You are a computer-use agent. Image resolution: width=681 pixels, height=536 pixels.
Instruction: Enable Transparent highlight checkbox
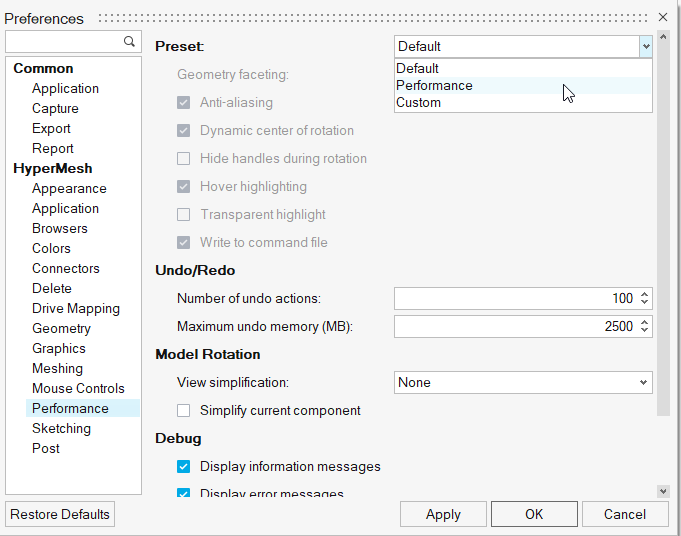(183, 215)
